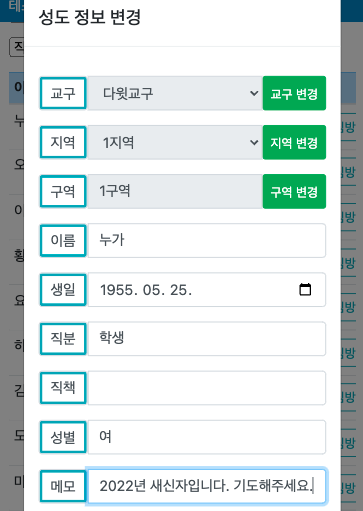This screenshot has width=363, height=511.
Task: Click the green 교구 변경 button
Action: pyautogui.click(x=294, y=93)
